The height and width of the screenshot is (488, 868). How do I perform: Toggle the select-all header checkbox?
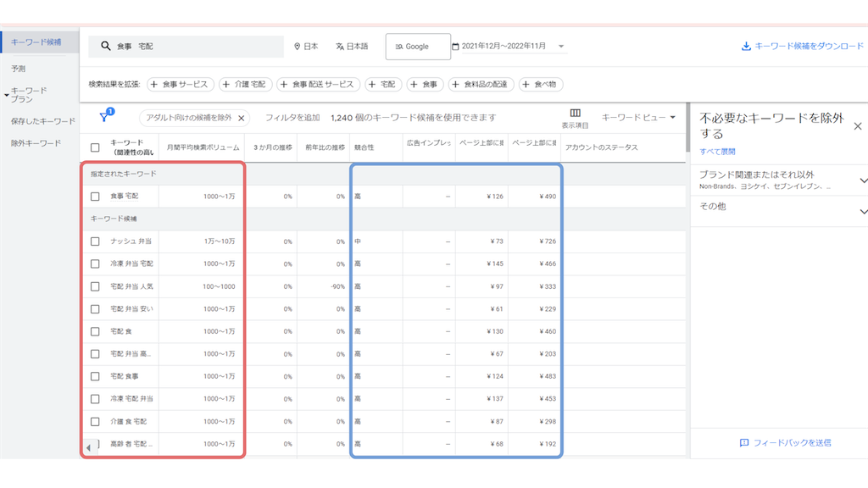(95, 147)
